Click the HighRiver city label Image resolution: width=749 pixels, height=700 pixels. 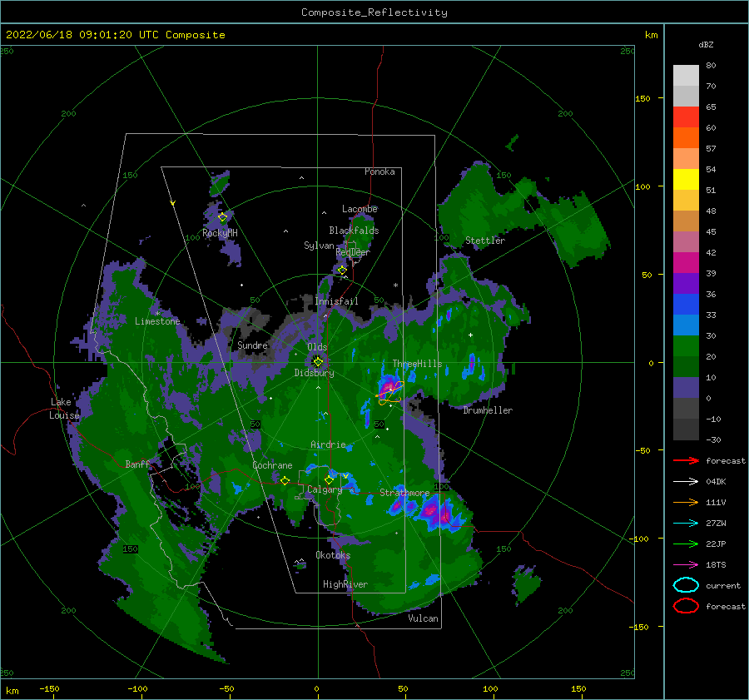point(345,584)
